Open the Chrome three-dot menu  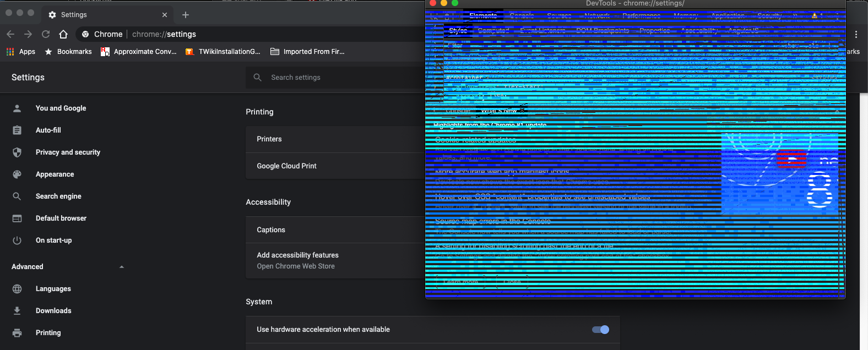click(856, 34)
